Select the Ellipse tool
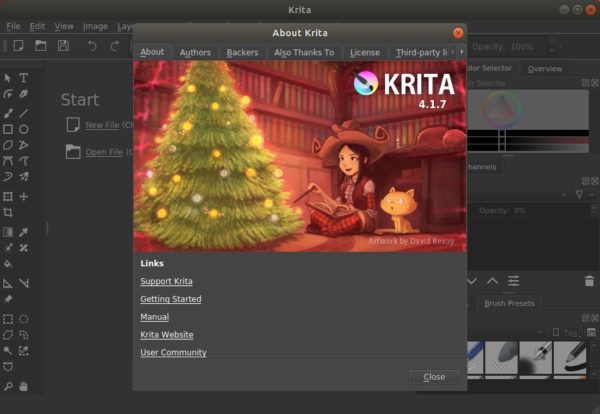The height and width of the screenshot is (414, 600). coord(24,129)
